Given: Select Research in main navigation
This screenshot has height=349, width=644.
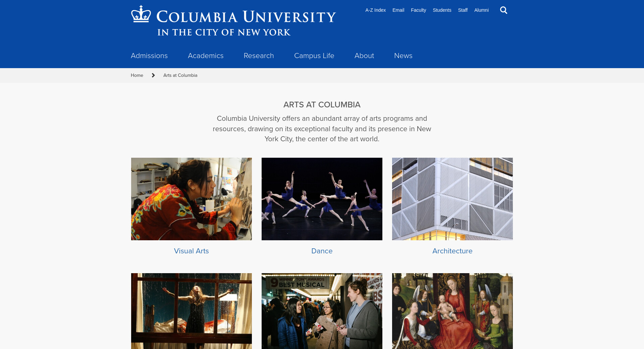Looking at the screenshot, I should (x=259, y=56).
